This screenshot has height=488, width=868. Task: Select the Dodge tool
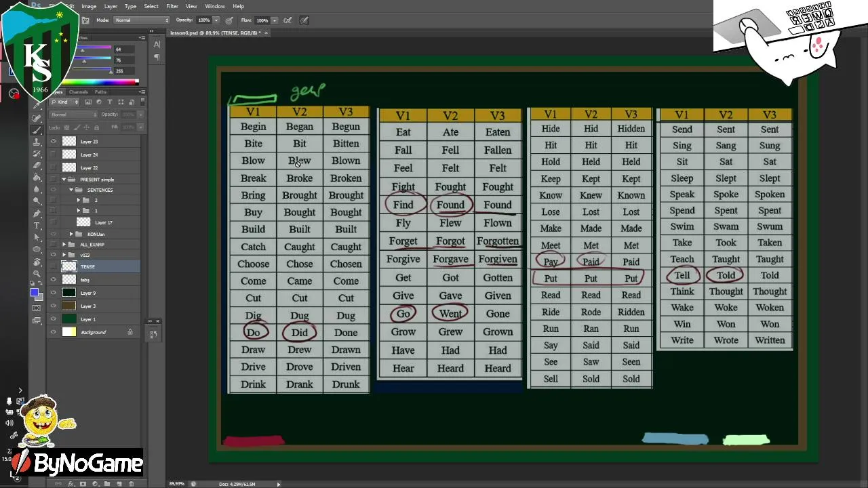coord(37,201)
